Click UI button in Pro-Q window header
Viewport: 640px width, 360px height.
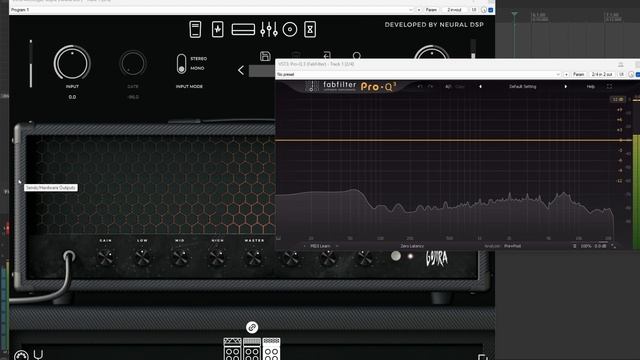[622, 74]
